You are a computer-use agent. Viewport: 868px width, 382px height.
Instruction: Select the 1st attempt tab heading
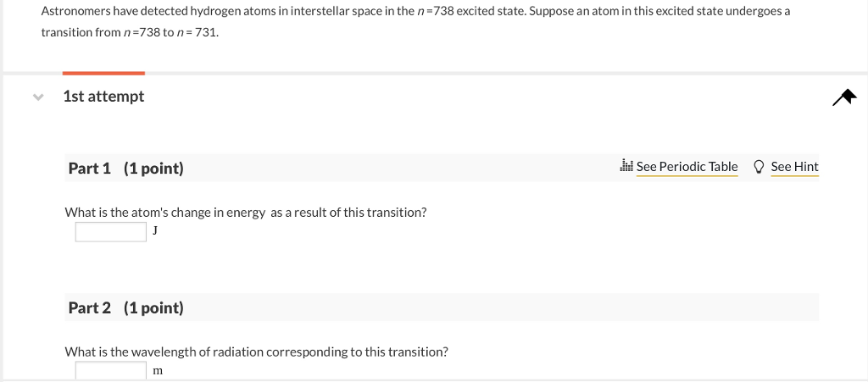pyautogui.click(x=103, y=97)
